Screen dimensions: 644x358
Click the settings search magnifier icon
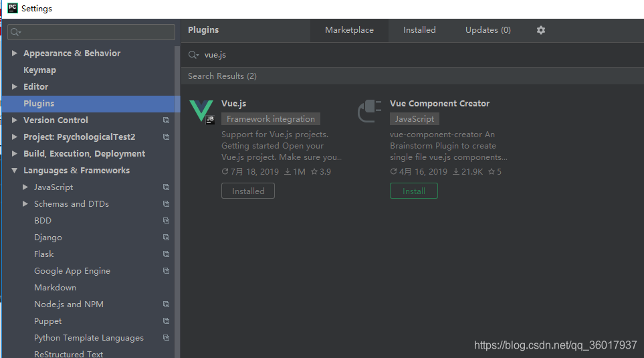click(16, 32)
